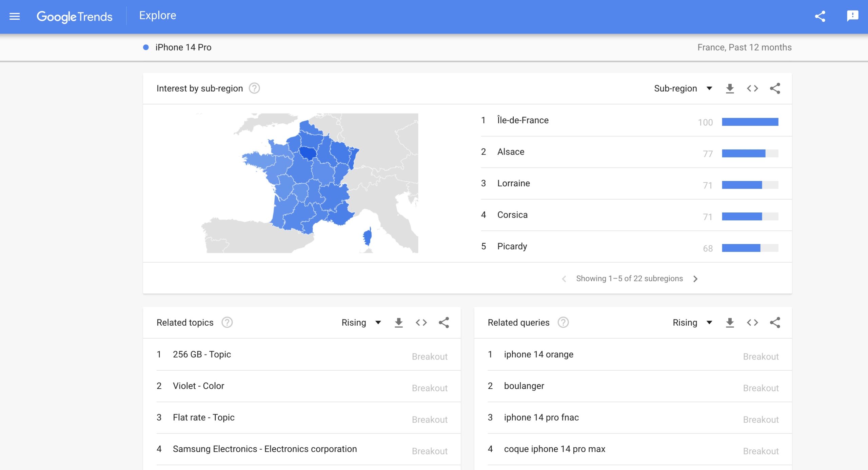This screenshot has width=868, height=470.
Task: Send feedback via header icon
Action: 852,16
